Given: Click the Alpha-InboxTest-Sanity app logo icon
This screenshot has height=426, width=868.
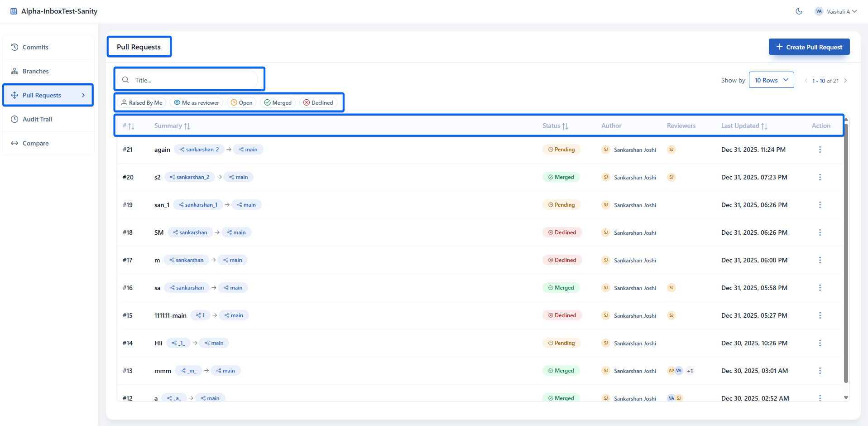Looking at the screenshot, I should [14, 11].
